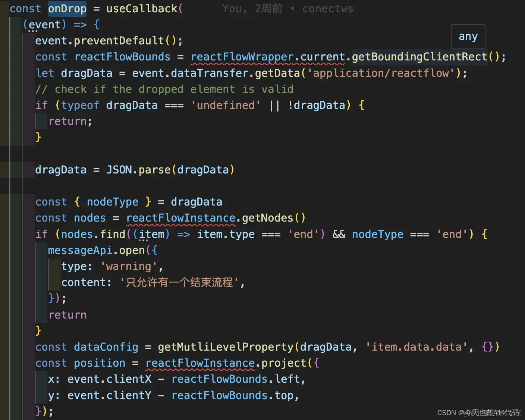The width and height of the screenshot is (525, 420).
Task: Click the 'any' type hint tooltip
Action: click(x=468, y=37)
